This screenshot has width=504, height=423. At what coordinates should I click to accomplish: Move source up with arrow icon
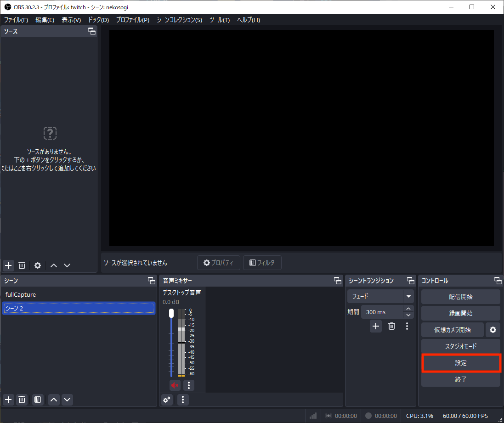[x=54, y=265]
